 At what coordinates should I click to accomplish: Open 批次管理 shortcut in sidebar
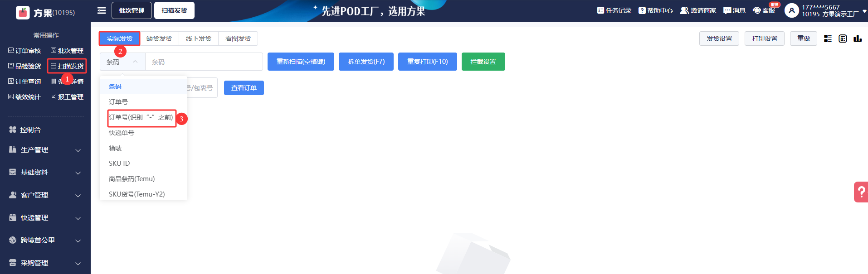67,51
